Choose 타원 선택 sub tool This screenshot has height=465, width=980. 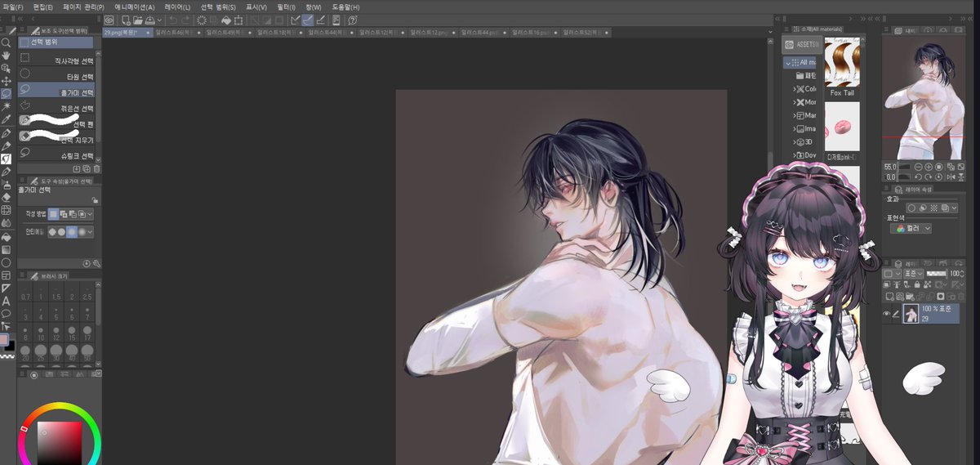click(56, 76)
